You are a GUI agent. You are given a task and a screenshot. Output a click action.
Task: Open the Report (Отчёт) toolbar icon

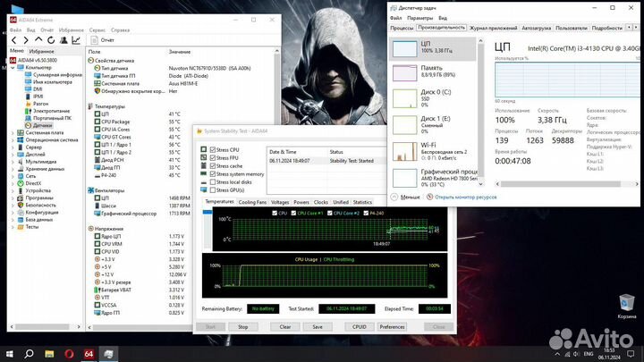pyautogui.click(x=96, y=40)
